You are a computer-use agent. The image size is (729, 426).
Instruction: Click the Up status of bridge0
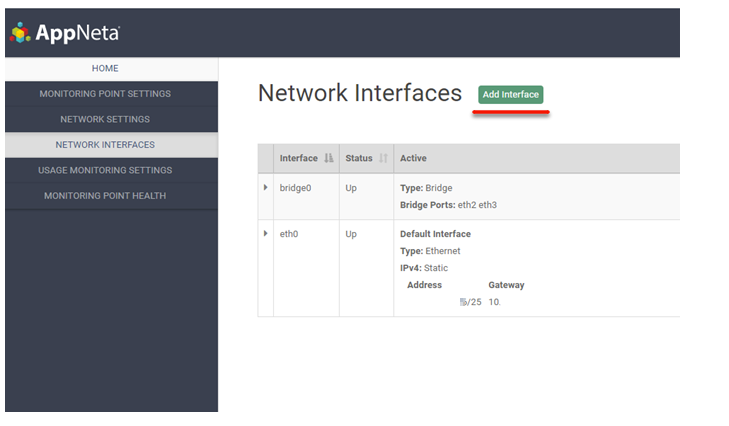pyautogui.click(x=351, y=187)
